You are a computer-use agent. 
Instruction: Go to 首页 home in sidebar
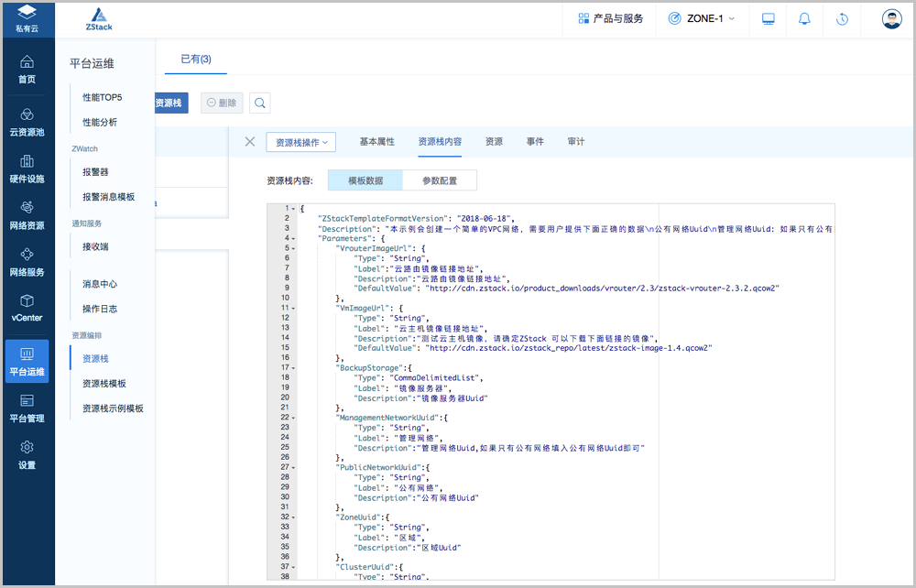27,70
